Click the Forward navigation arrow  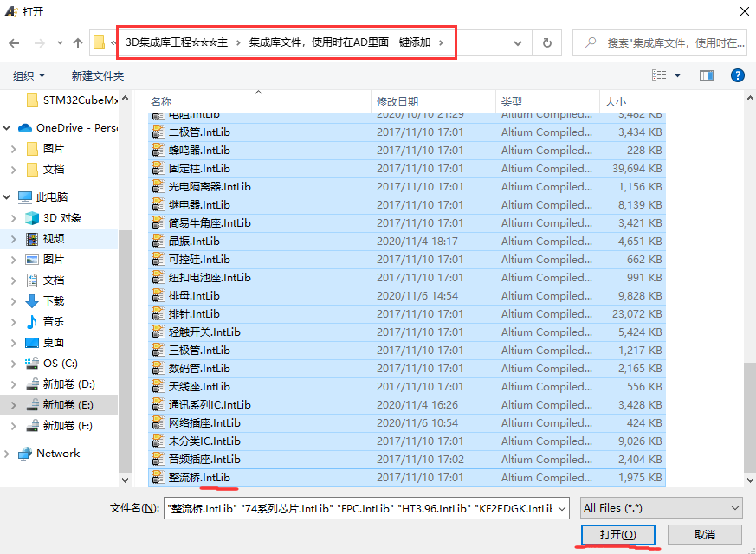[x=40, y=43]
